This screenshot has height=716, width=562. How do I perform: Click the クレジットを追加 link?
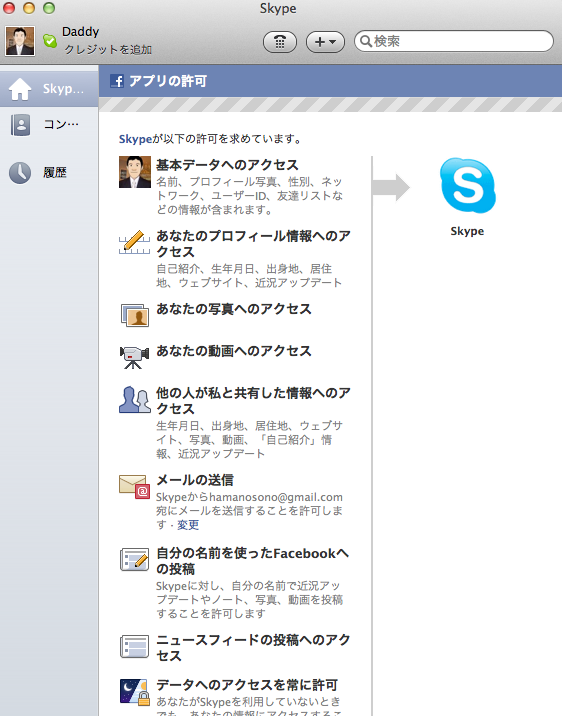108,49
